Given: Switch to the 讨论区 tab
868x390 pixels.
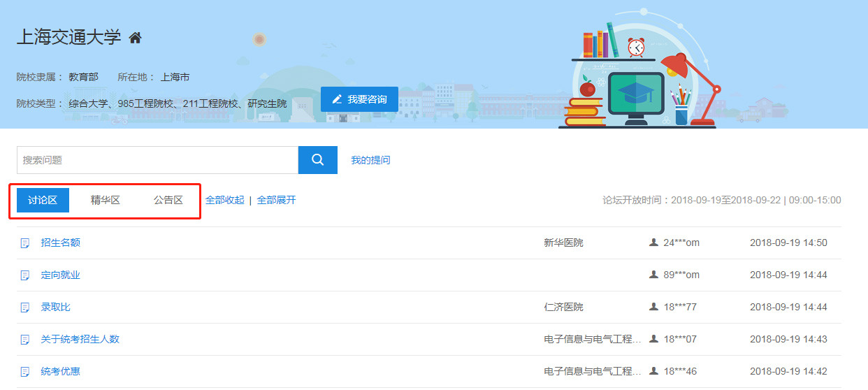Looking at the screenshot, I should point(43,200).
